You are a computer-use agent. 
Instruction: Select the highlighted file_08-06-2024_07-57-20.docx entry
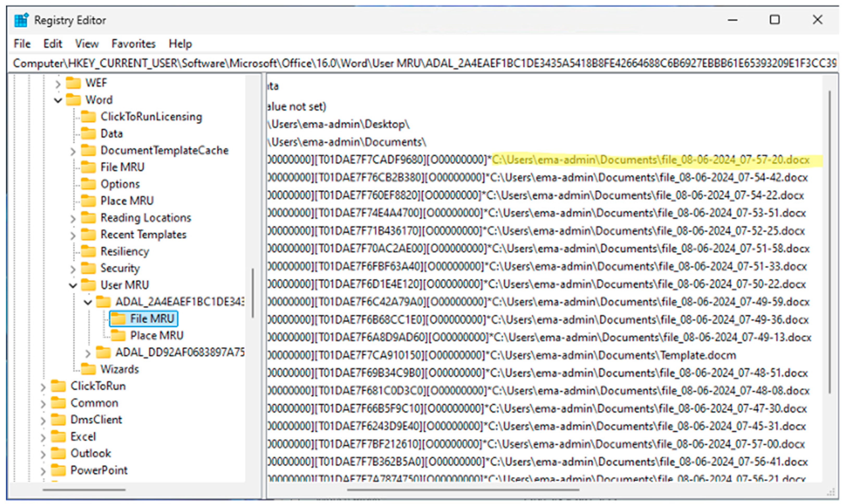tap(650, 160)
